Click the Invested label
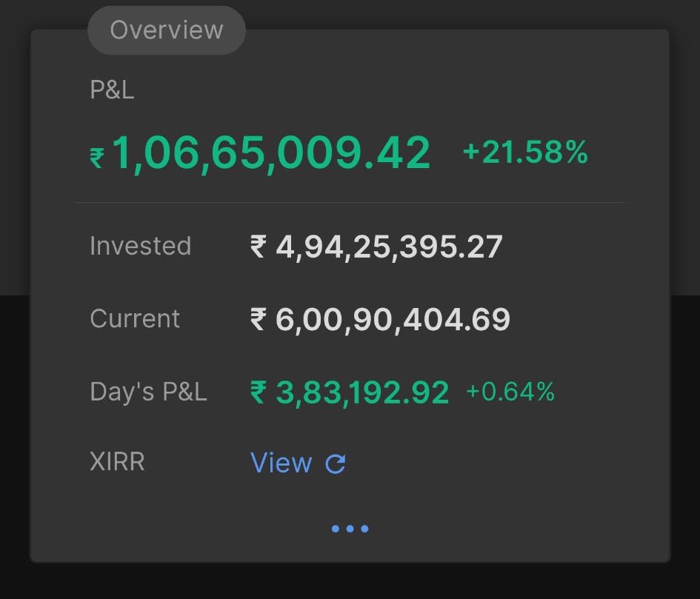 (141, 246)
